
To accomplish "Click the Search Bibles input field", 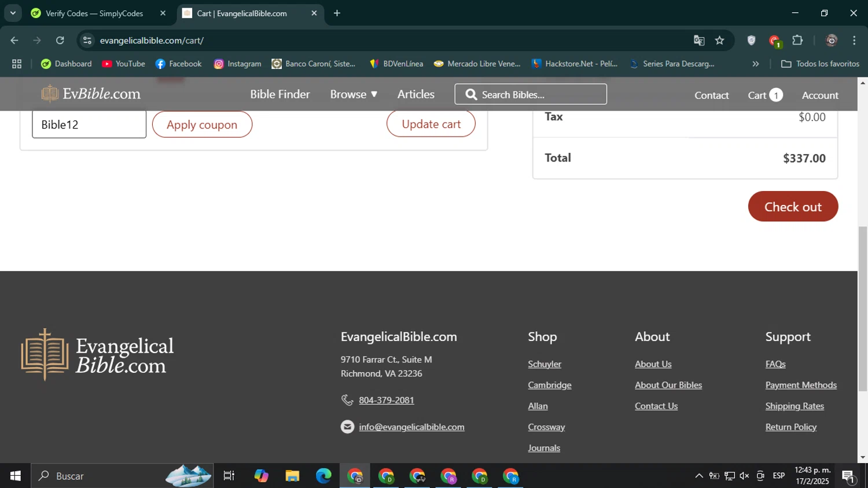I will (x=531, y=94).
